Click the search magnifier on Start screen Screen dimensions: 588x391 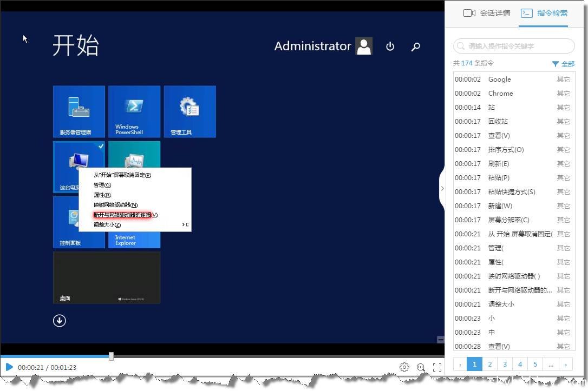(416, 47)
